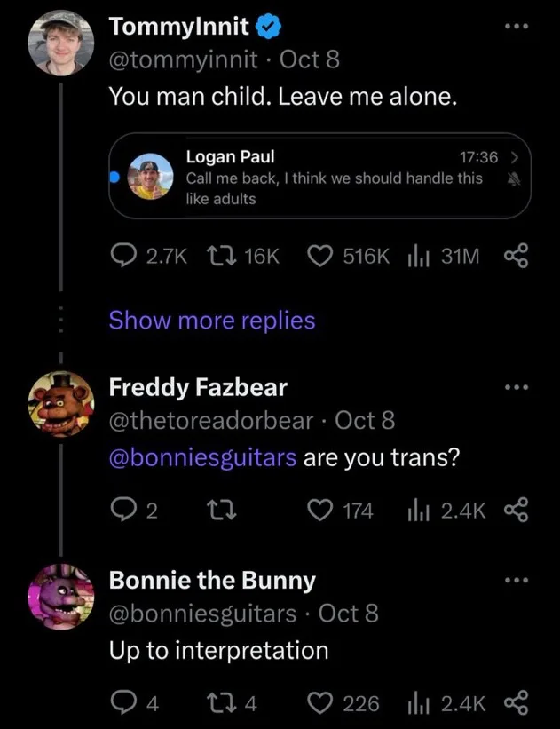
Task: Open three-dot menu on Freddy Fazbear's reply
Action: tap(515, 388)
